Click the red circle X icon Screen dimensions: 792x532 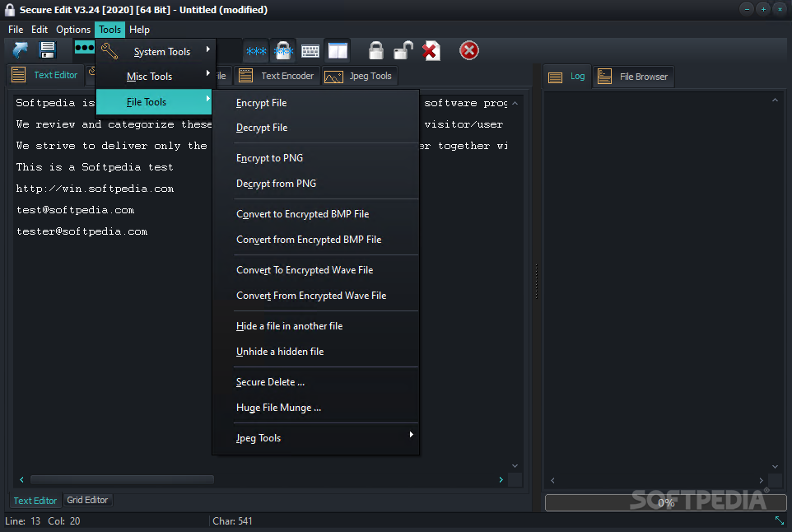tap(468, 50)
